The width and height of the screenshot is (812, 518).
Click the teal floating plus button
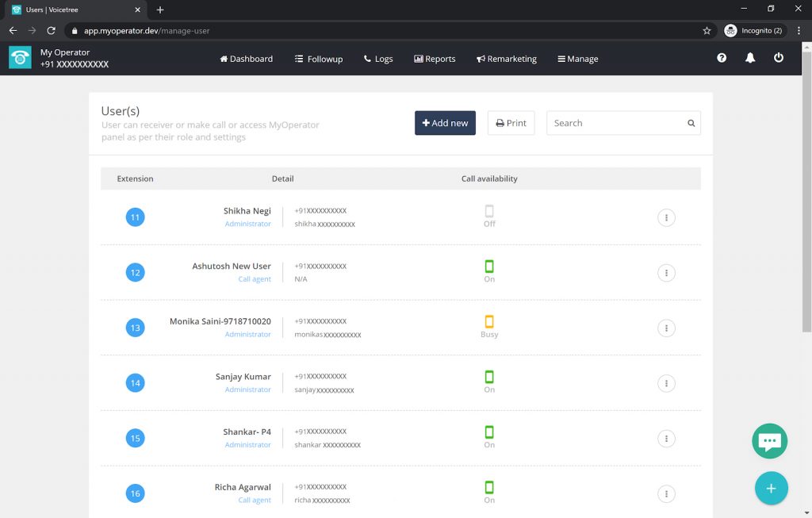[771, 488]
